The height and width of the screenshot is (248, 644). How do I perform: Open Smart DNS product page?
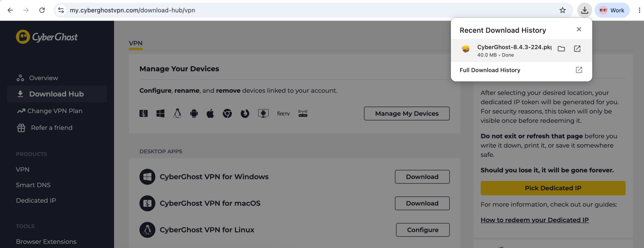click(33, 185)
